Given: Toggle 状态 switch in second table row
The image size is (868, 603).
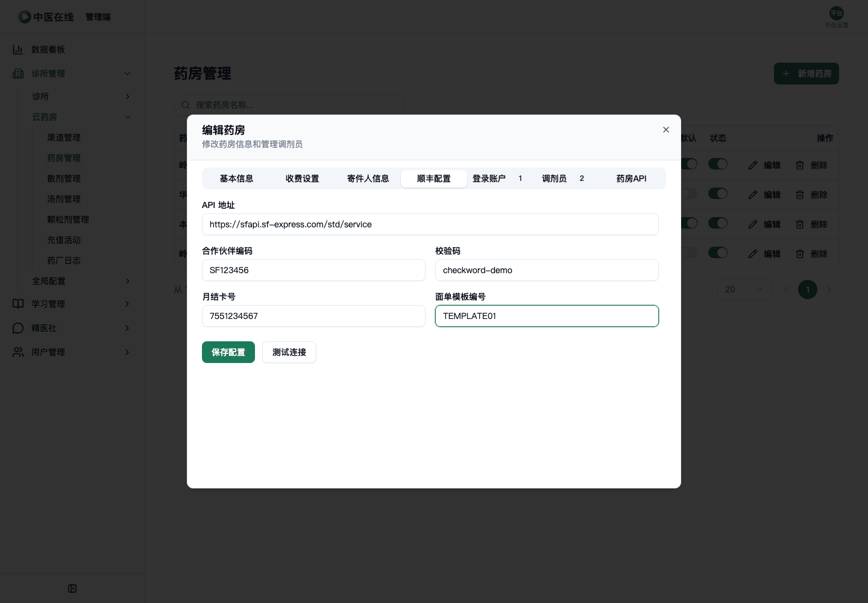Looking at the screenshot, I should coord(718,194).
